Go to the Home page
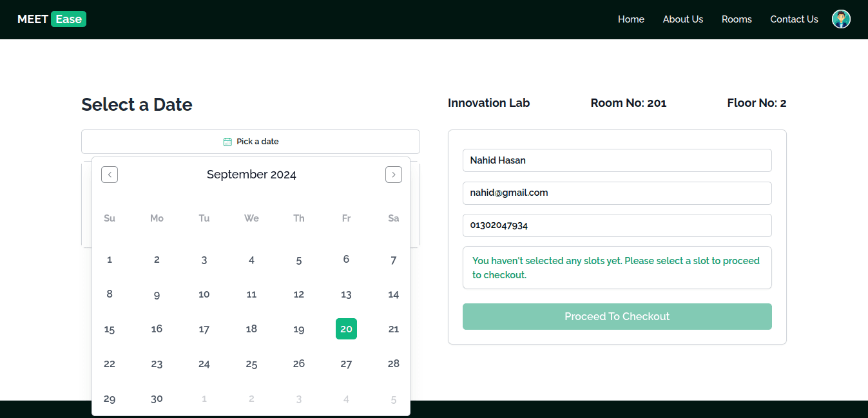This screenshot has width=868, height=418. 631,19
